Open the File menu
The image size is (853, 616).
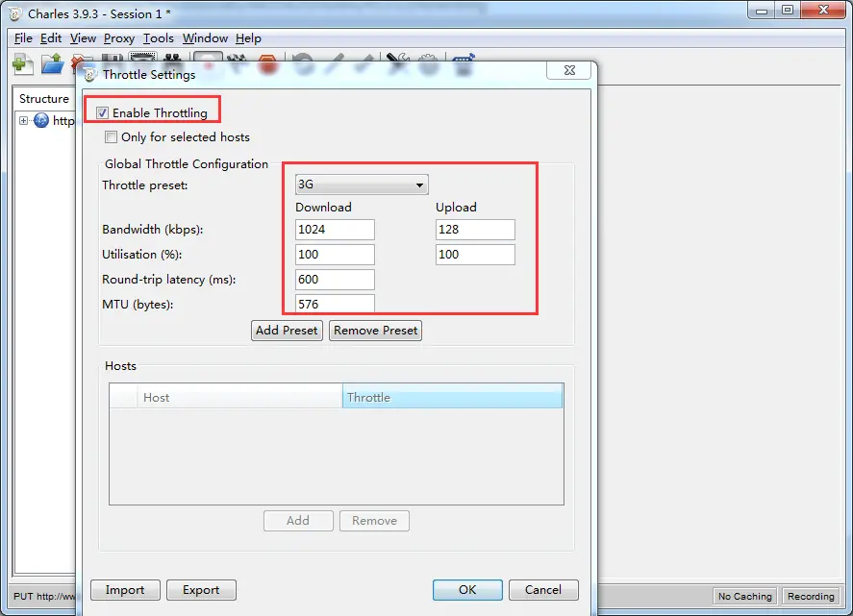tap(23, 38)
